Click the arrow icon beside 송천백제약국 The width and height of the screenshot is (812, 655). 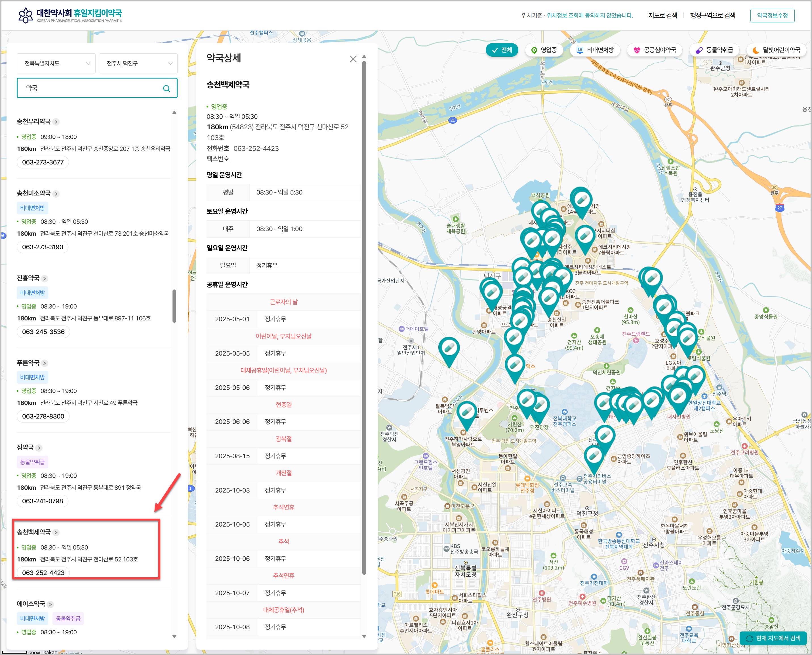(56, 533)
